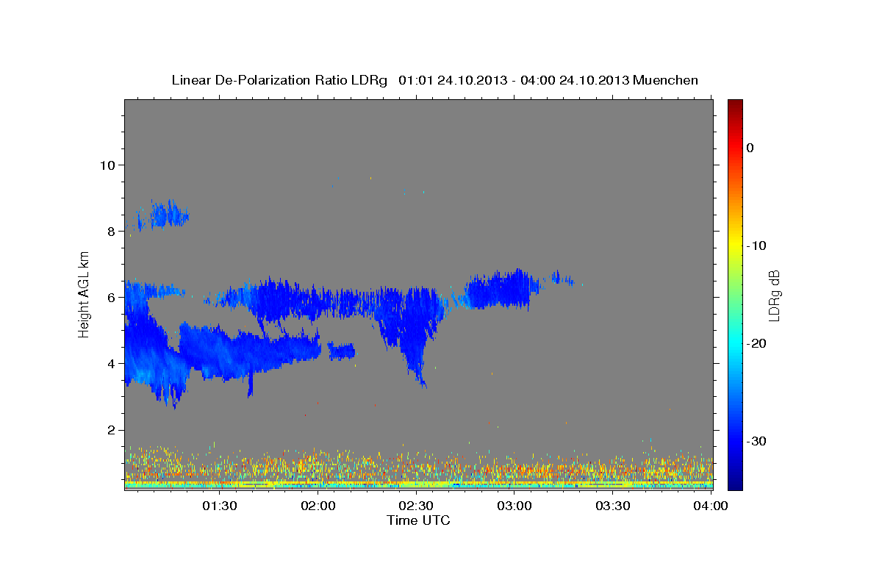The height and width of the screenshot is (588, 882).
Task: Click the height label '6'
Action: pyautogui.click(x=112, y=297)
